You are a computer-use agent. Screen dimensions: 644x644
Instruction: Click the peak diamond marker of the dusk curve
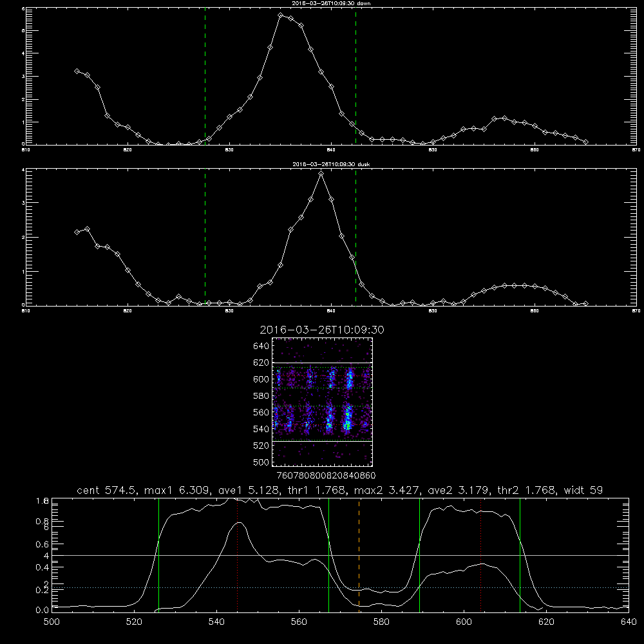tap(321, 174)
